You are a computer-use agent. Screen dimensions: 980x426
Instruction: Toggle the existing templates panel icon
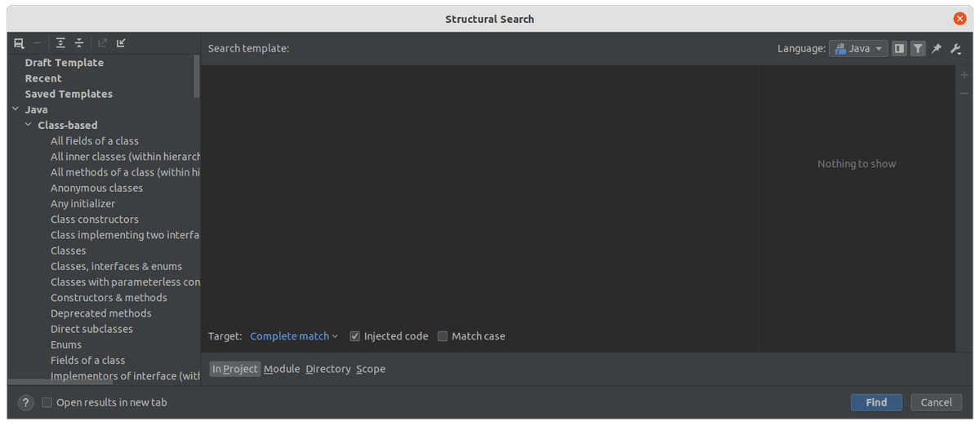(x=899, y=49)
